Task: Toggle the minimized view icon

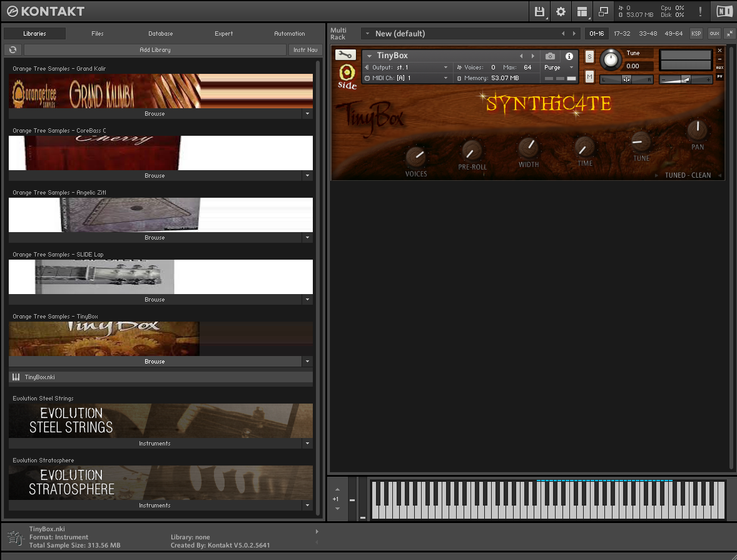Action: coord(603,11)
